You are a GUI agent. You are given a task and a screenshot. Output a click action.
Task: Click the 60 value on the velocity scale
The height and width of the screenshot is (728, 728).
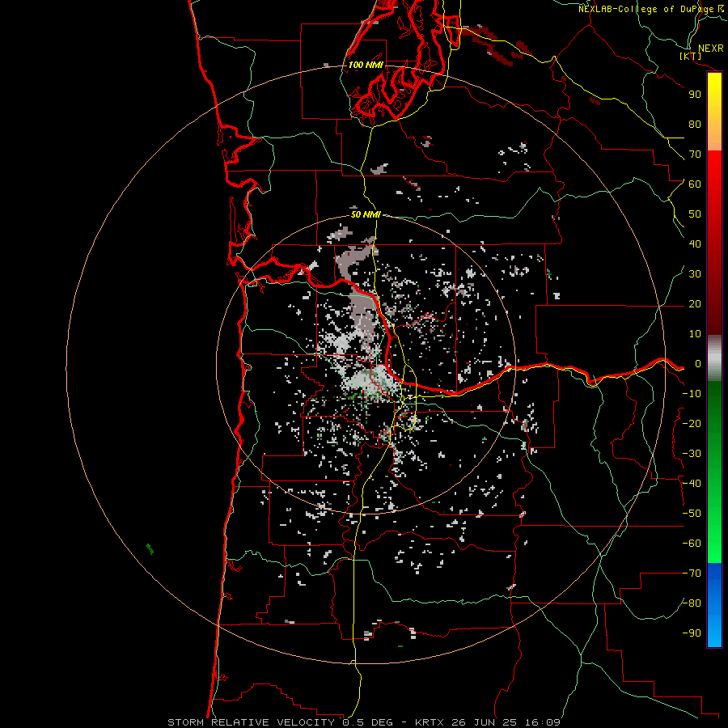(x=695, y=184)
